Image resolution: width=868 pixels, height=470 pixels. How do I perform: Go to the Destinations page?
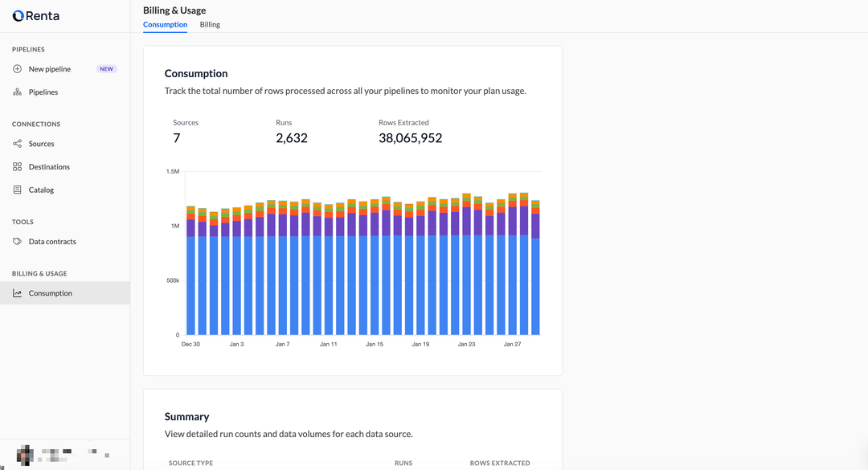49,167
